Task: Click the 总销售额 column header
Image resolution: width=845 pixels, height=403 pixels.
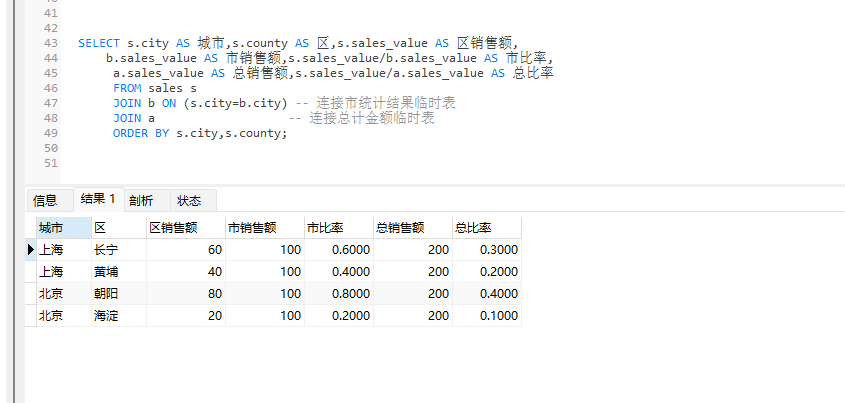Action: pyautogui.click(x=413, y=228)
